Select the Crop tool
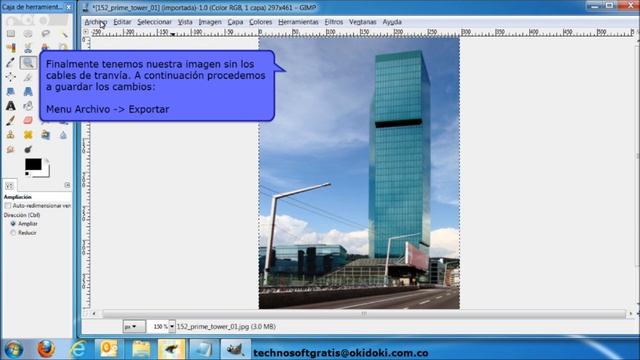The image size is (640, 360). point(28,77)
